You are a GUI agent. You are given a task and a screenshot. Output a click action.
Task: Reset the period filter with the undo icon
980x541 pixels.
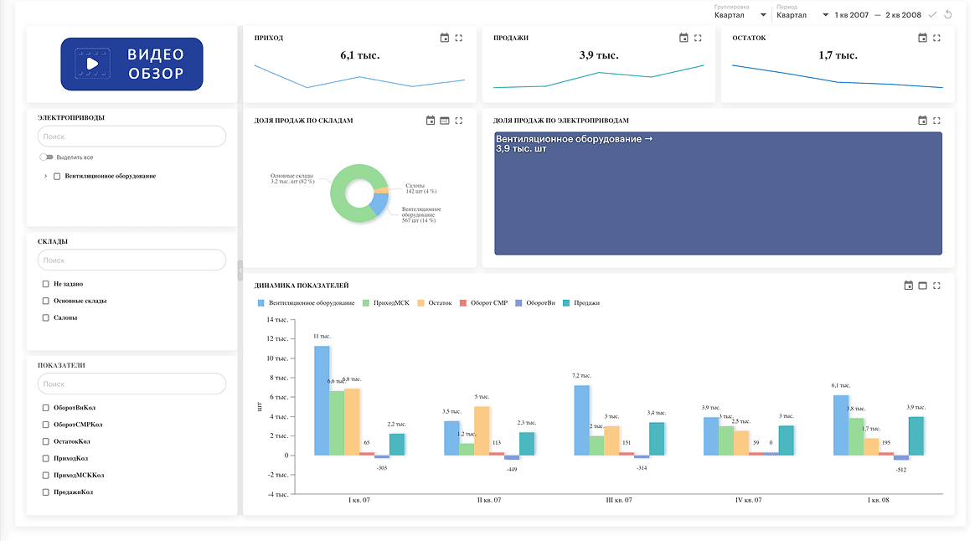coord(948,15)
